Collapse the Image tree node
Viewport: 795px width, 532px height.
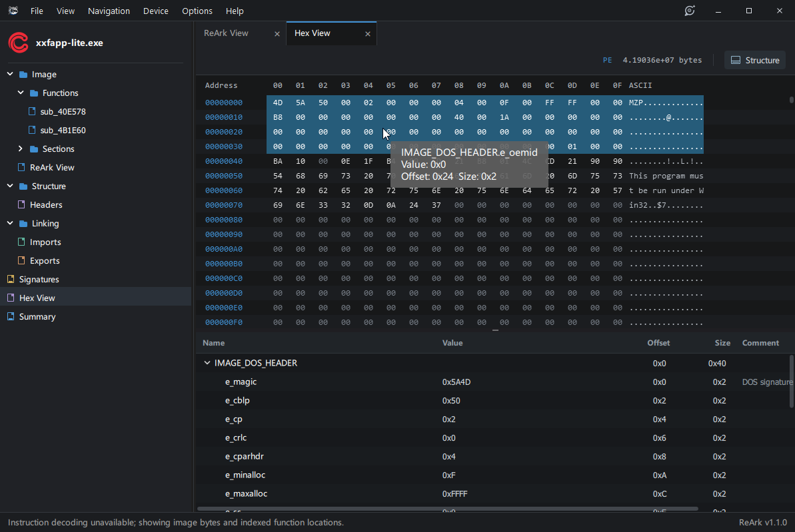coord(10,74)
